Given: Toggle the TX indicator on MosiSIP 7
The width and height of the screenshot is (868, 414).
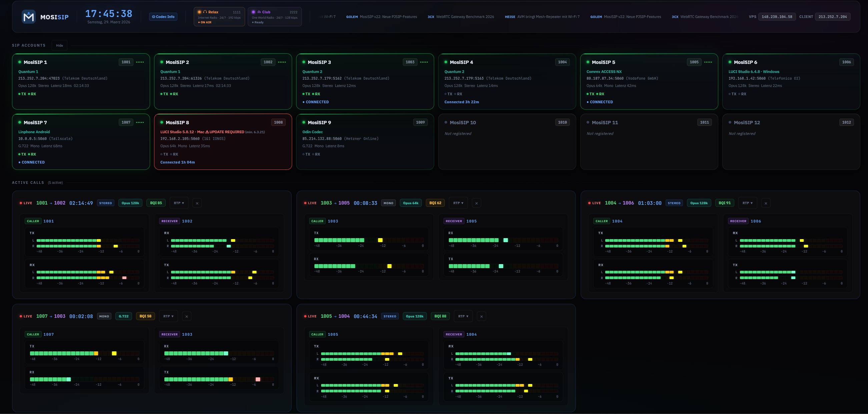Looking at the screenshot, I should tap(22, 154).
